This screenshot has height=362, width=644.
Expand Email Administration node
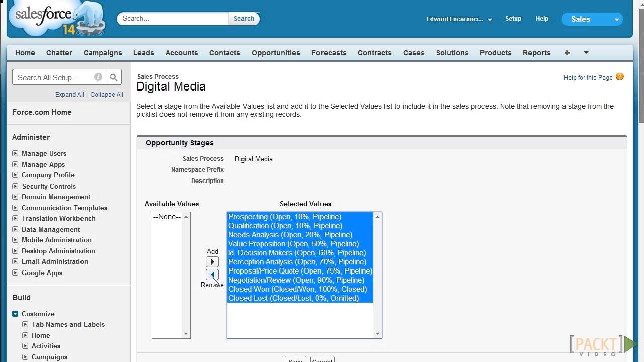(x=15, y=261)
